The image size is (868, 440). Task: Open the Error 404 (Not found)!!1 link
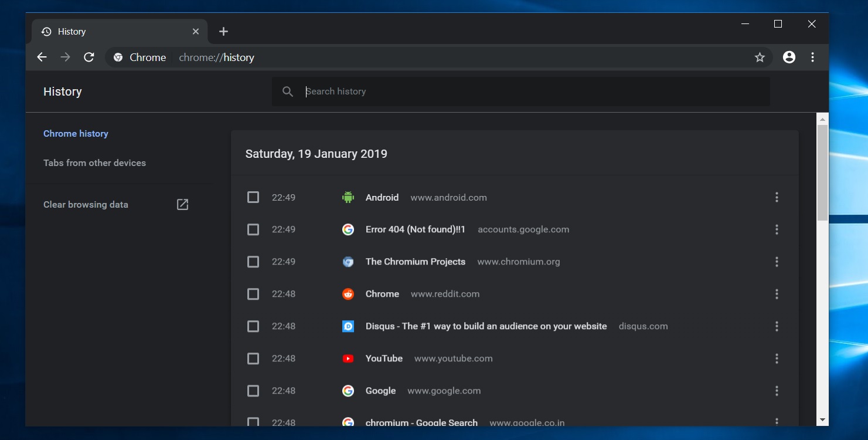pos(416,229)
